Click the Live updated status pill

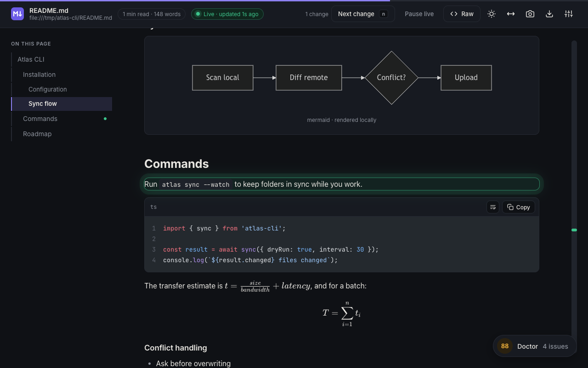(227, 14)
